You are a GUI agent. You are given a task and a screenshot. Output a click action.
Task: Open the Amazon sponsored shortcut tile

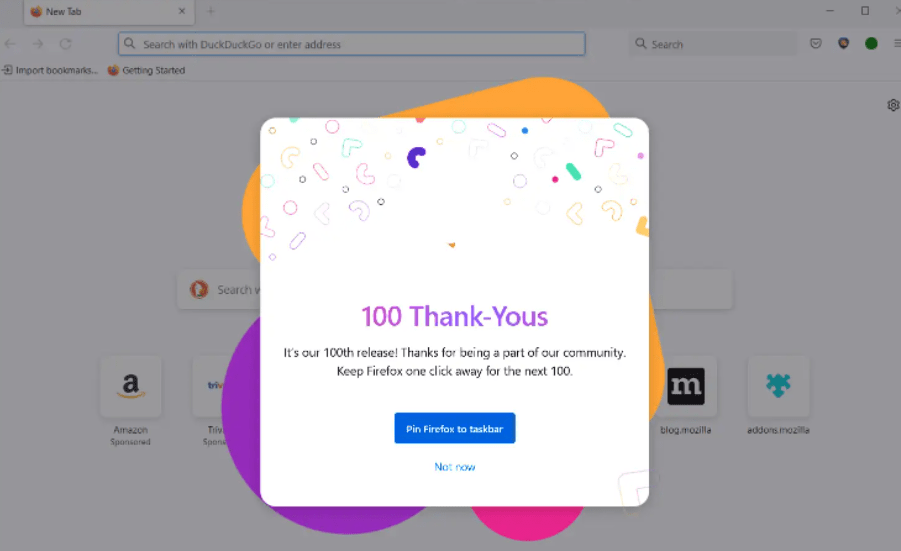point(130,387)
